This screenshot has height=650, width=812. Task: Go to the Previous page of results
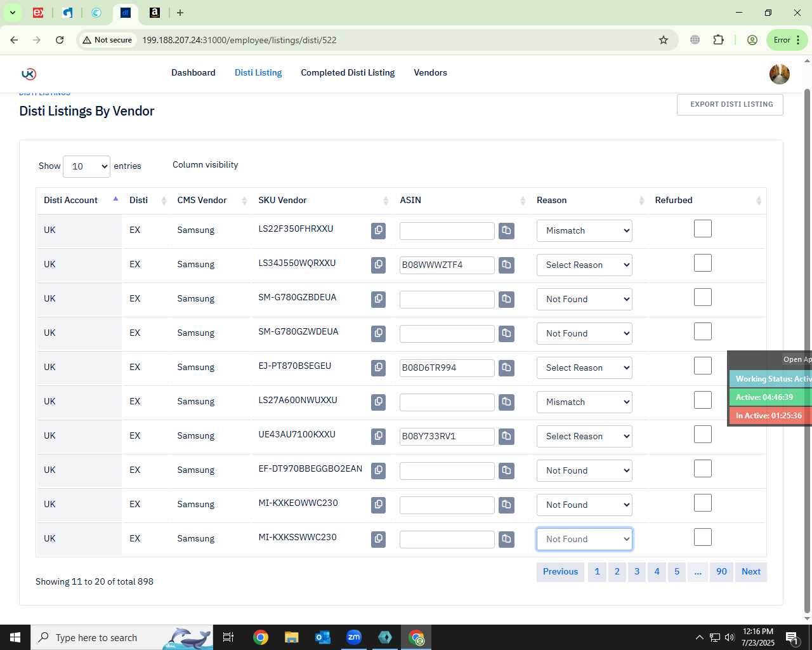560,572
